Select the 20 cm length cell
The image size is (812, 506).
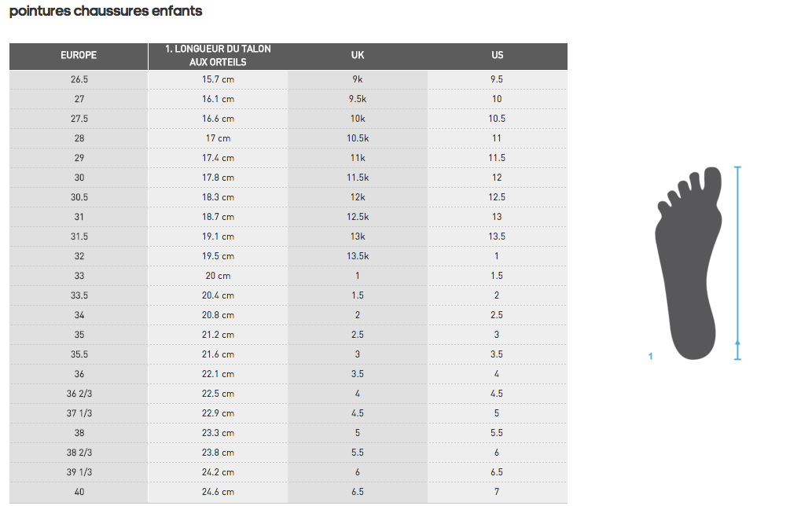coord(218,276)
